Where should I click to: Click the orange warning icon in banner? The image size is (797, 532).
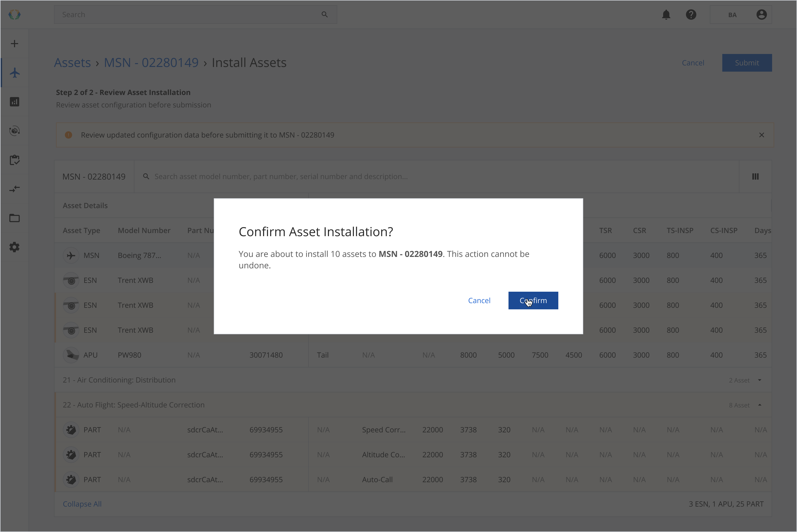(x=68, y=135)
